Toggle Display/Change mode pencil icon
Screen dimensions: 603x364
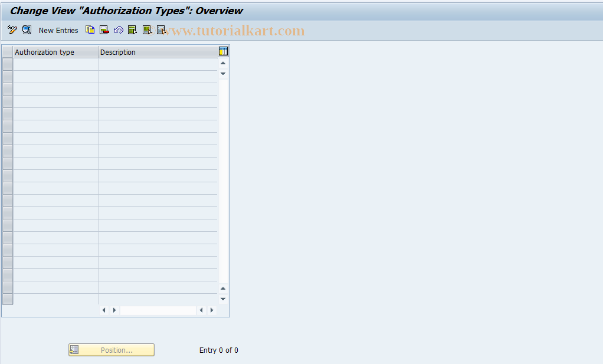click(12, 30)
